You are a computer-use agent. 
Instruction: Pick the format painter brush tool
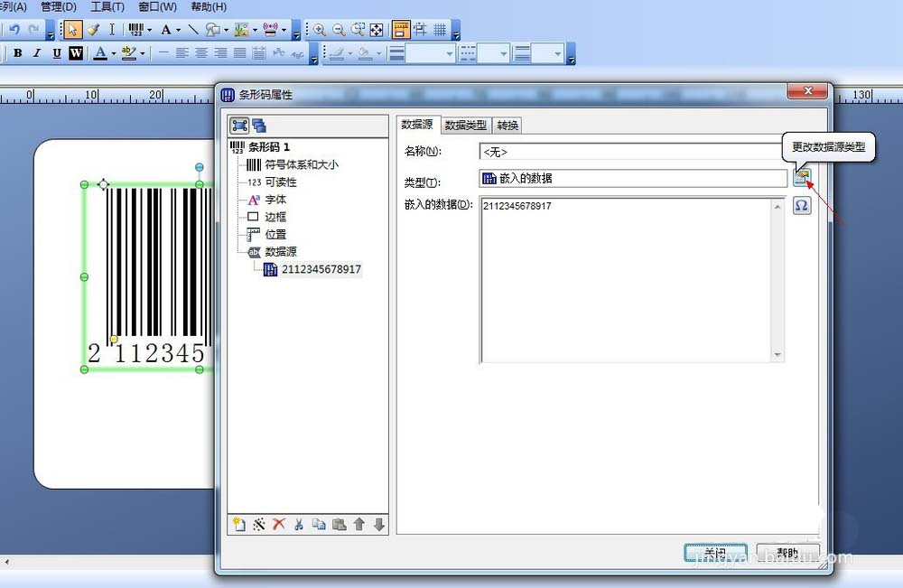[93, 30]
